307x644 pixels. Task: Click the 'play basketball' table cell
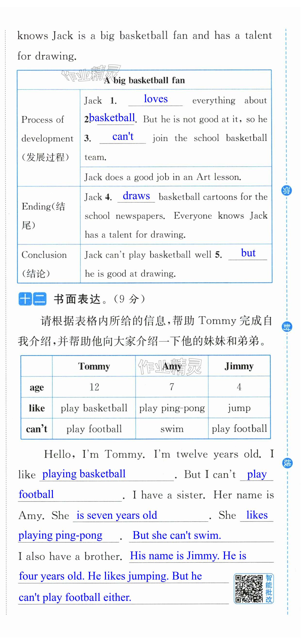click(94, 408)
